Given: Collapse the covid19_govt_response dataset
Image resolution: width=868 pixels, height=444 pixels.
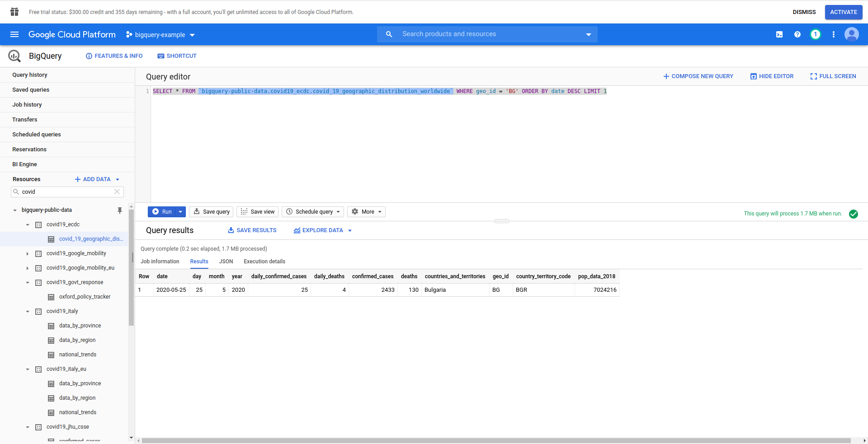Looking at the screenshot, I should pos(28,282).
